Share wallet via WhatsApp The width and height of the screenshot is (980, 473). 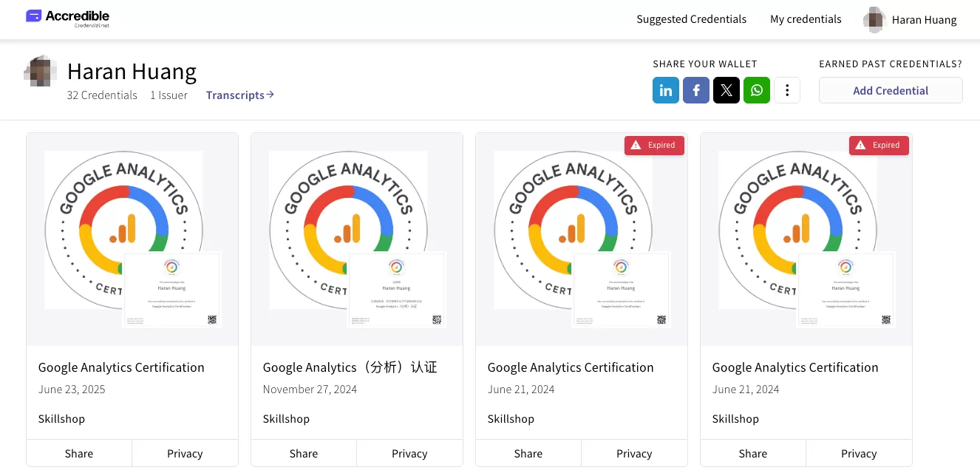coord(757,90)
